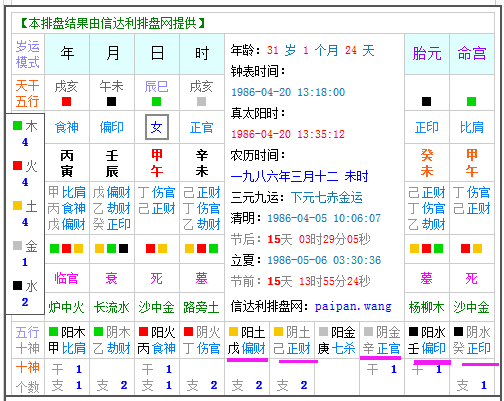Click the 本排盘结果由信达利排盘网提供 header
The image size is (504, 401).
[x=112, y=23]
